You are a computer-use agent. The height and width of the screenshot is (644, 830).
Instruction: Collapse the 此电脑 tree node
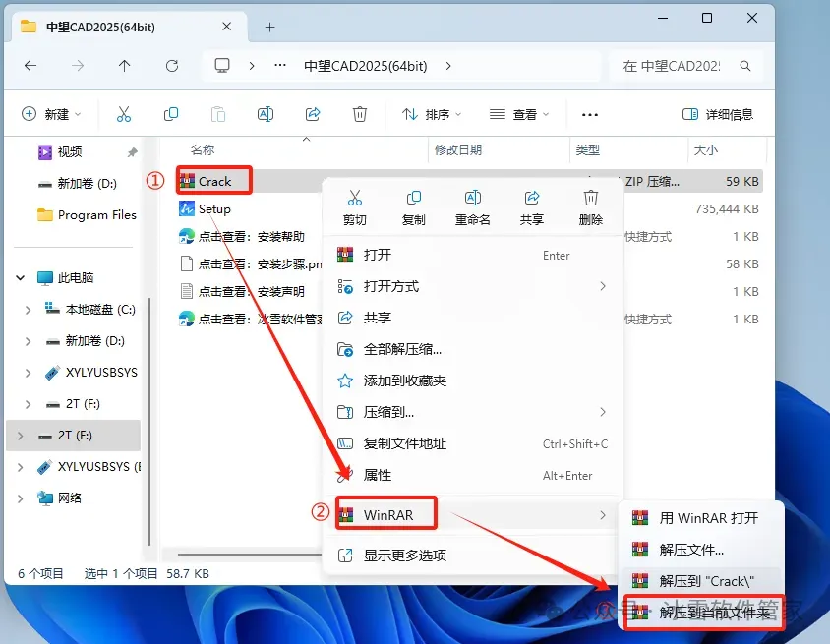20,278
